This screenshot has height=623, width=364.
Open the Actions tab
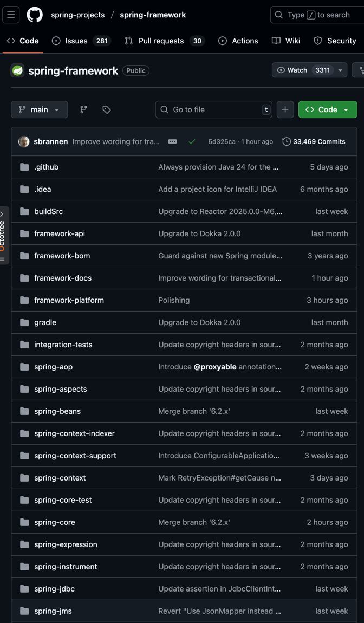click(238, 41)
